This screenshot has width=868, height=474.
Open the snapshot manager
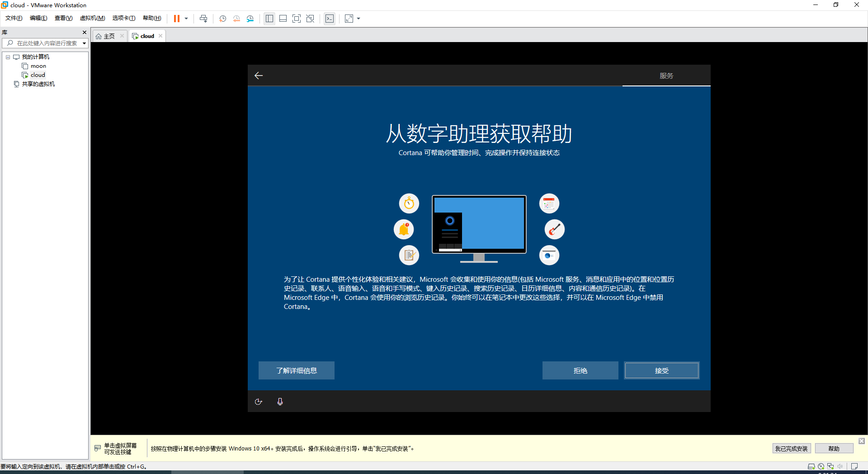(250, 19)
